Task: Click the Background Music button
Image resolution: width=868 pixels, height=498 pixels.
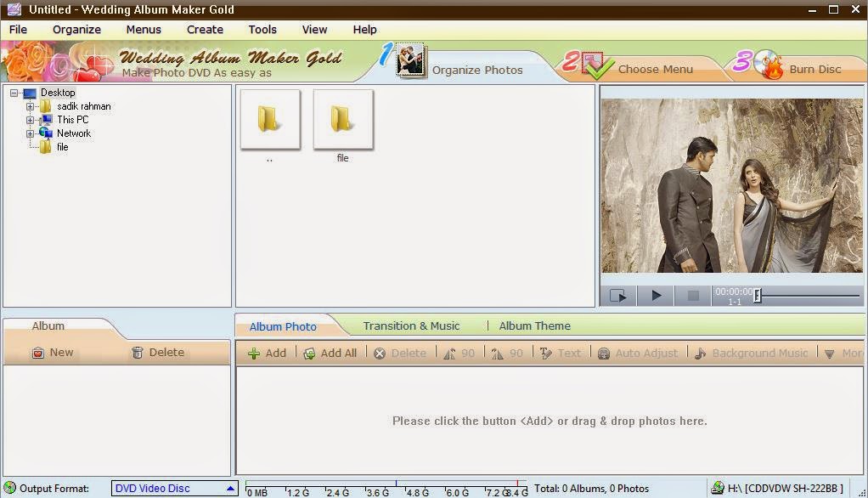Action: coord(752,353)
